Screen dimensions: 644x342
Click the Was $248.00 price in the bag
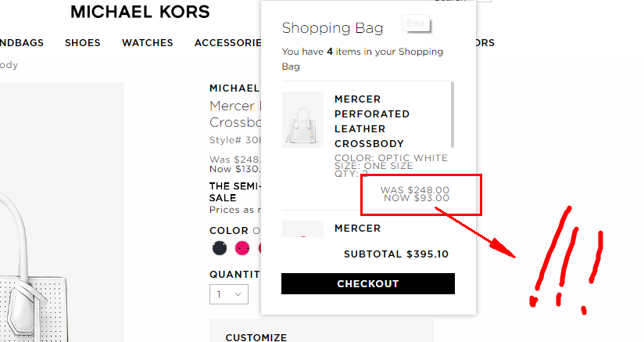pyautogui.click(x=414, y=189)
